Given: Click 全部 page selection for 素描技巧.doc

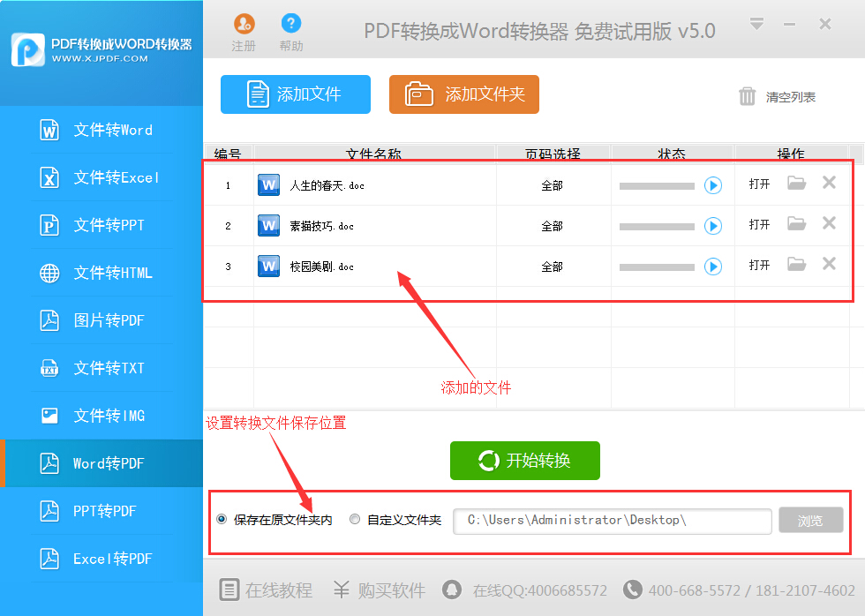Looking at the screenshot, I should tap(552, 226).
